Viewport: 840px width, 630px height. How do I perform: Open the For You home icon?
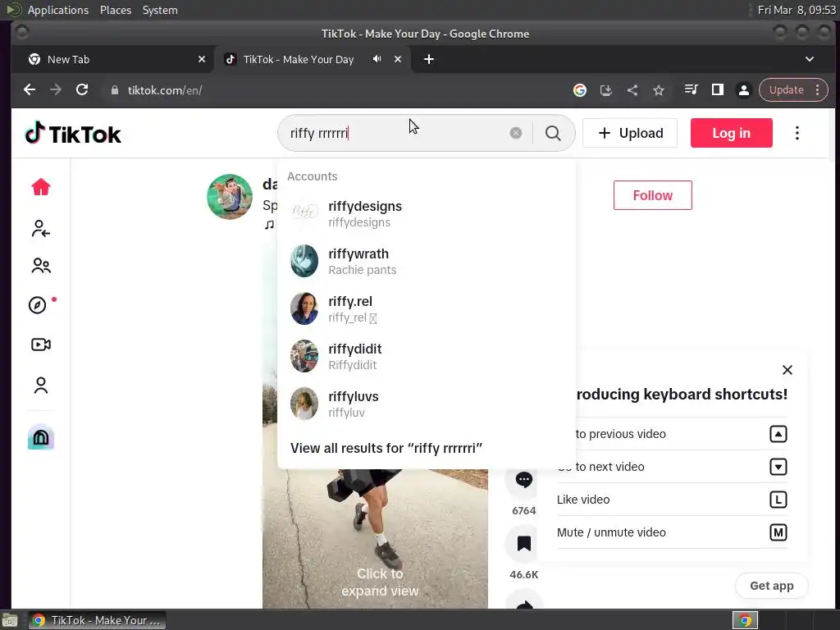(x=41, y=187)
